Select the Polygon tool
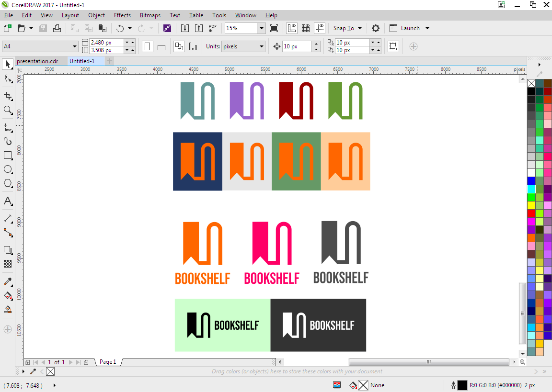The image size is (552, 392). pos(8,183)
